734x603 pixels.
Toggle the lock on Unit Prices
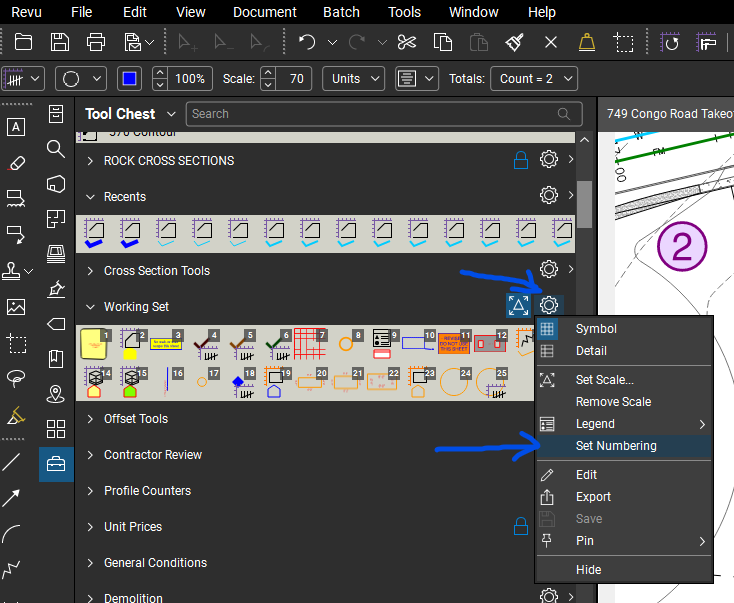coord(521,526)
